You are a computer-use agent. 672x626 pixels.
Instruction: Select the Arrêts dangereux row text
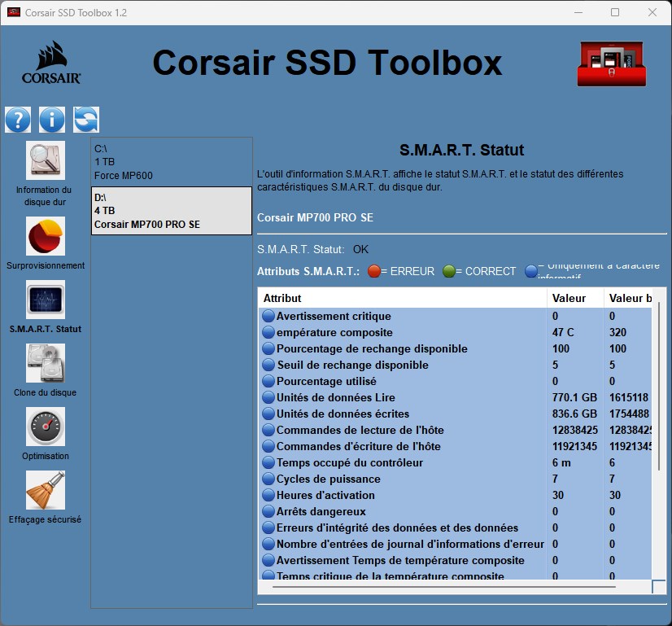321,511
